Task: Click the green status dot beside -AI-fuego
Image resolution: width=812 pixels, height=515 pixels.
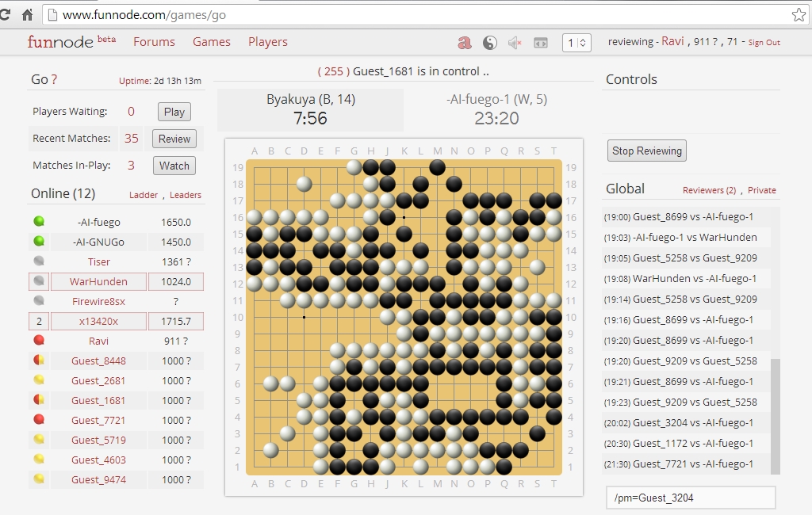Action: [x=40, y=222]
